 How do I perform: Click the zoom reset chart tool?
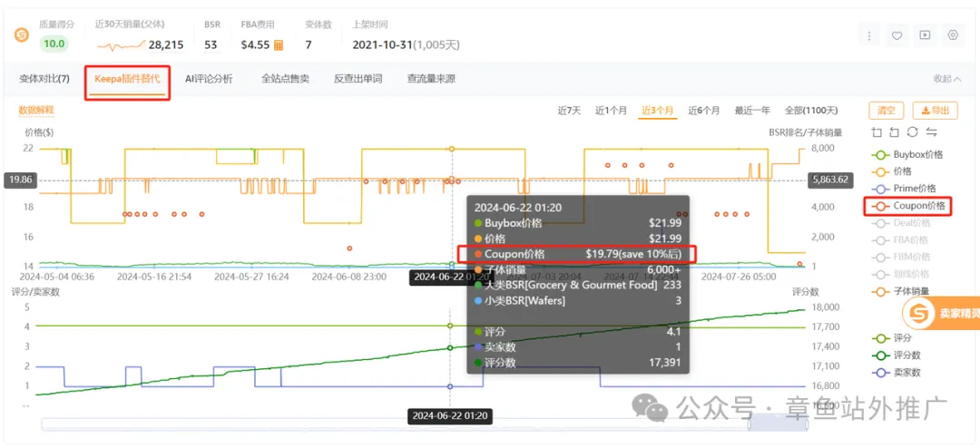(x=895, y=131)
